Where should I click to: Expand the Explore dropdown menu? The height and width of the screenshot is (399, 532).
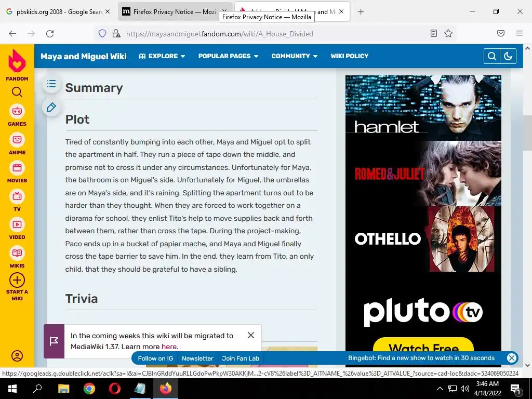click(162, 56)
